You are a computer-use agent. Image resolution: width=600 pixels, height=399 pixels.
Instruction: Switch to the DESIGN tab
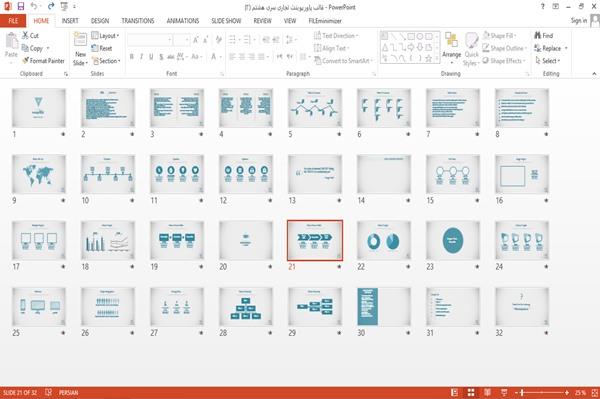click(x=100, y=21)
